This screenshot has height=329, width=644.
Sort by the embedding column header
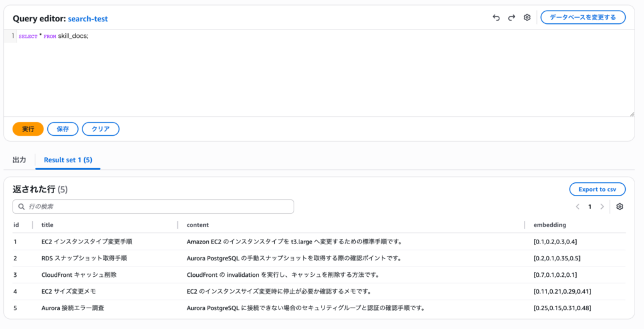550,225
